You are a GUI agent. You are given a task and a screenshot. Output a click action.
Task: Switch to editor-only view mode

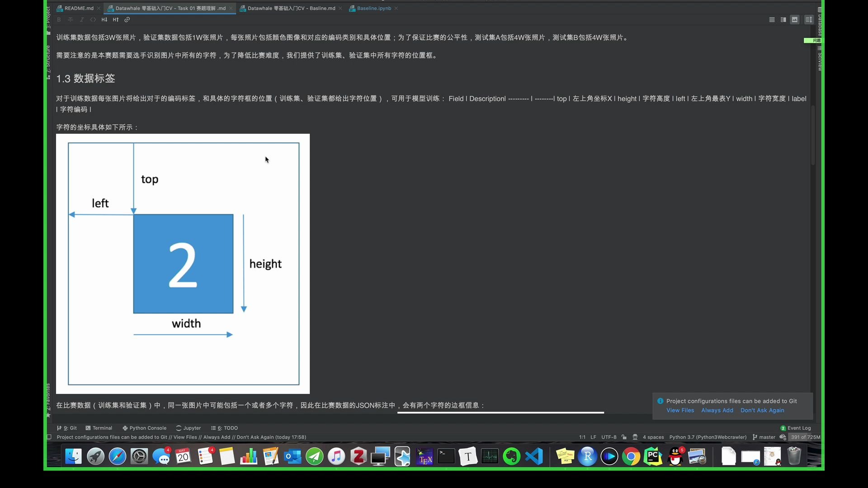[x=772, y=20]
